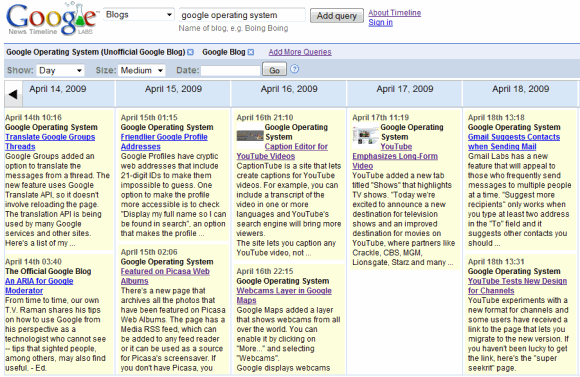The width and height of the screenshot is (580, 377).
Task: Open An ARIA for Google Moderator post
Action: click(x=39, y=286)
